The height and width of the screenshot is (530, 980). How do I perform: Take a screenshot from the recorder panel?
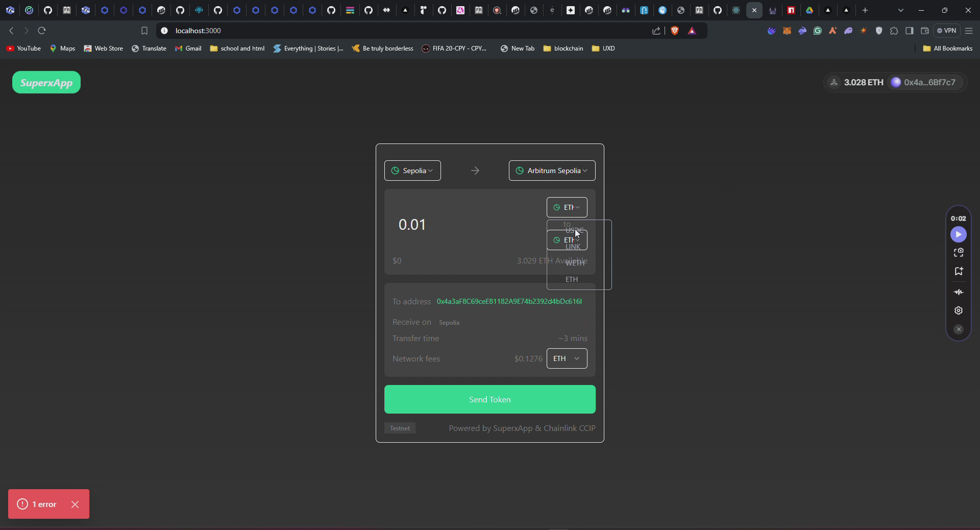(x=959, y=253)
